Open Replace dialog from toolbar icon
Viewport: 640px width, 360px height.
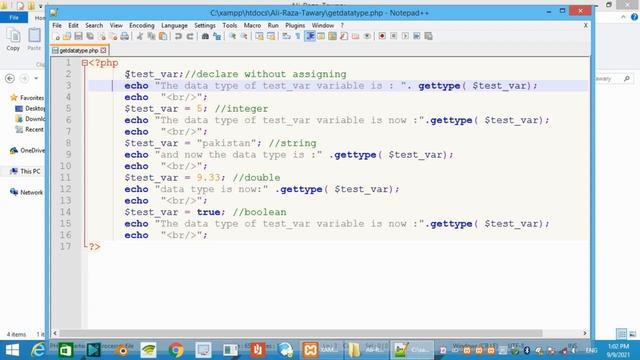point(217,36)
